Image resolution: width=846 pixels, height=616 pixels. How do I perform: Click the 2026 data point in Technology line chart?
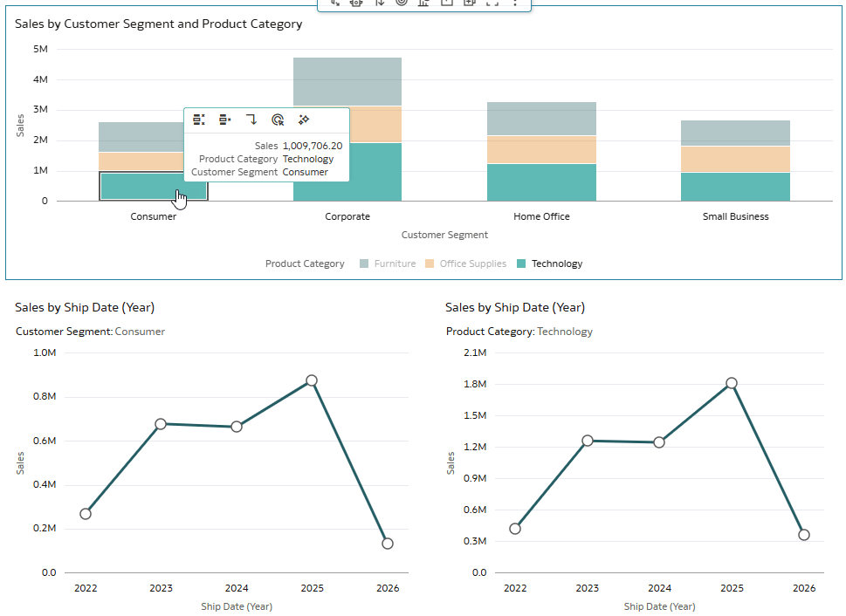[x=804, y=535]
